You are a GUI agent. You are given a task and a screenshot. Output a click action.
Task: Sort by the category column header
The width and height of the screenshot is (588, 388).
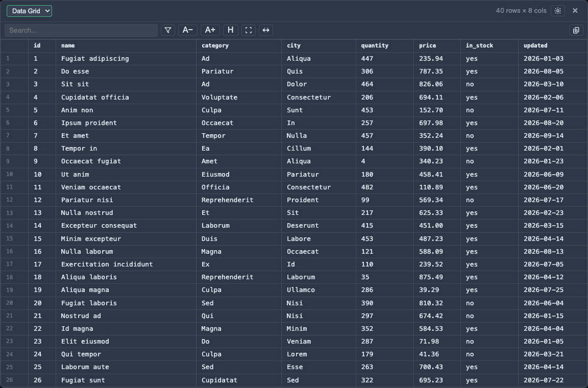coord(239,45)
